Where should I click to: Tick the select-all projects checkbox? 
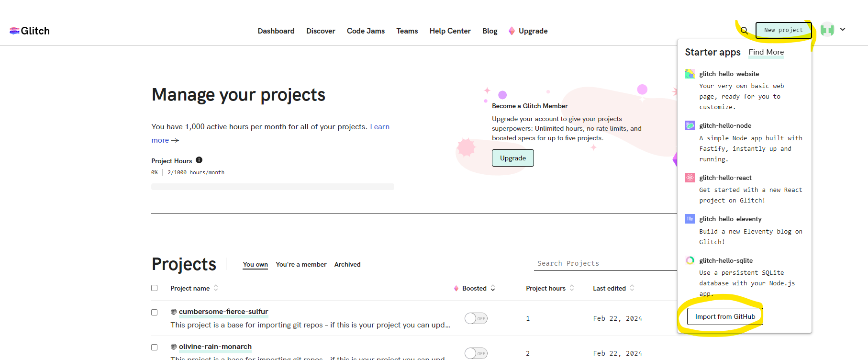155,288
